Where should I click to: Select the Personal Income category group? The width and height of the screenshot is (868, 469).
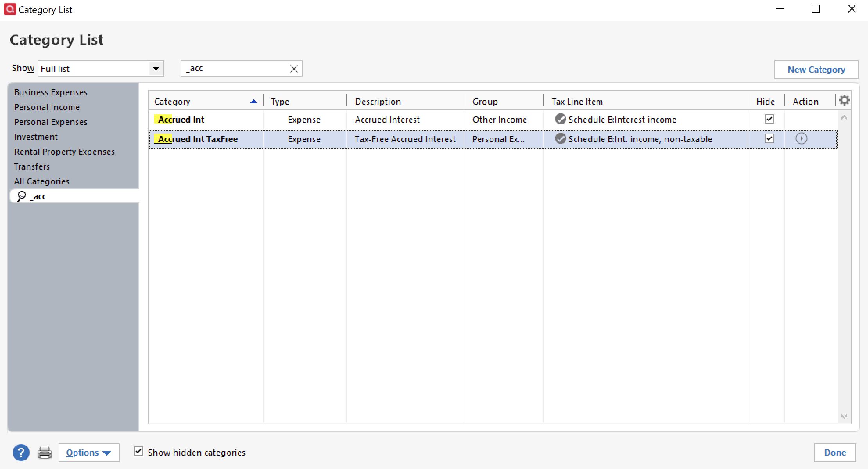(x=47, y=107)
